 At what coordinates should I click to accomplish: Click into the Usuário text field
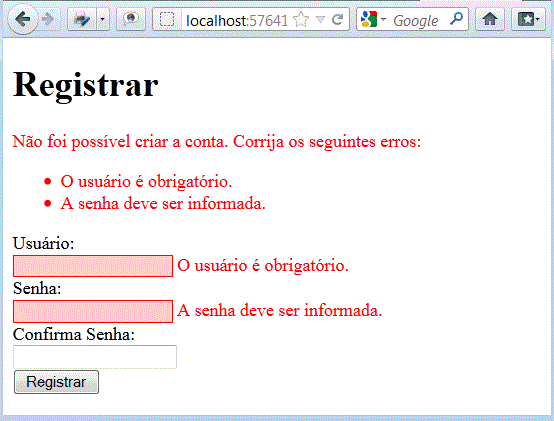pyautogui.click(x=93, y=266)
